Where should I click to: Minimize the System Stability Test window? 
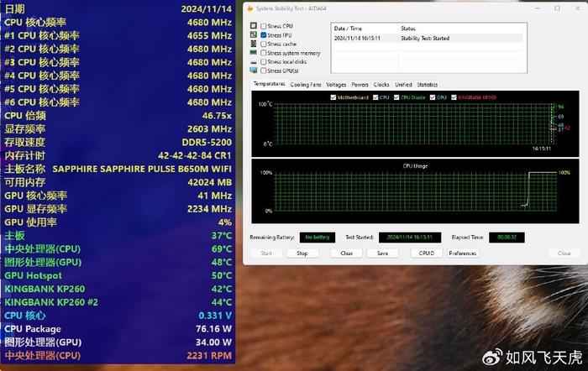point(537,8)
